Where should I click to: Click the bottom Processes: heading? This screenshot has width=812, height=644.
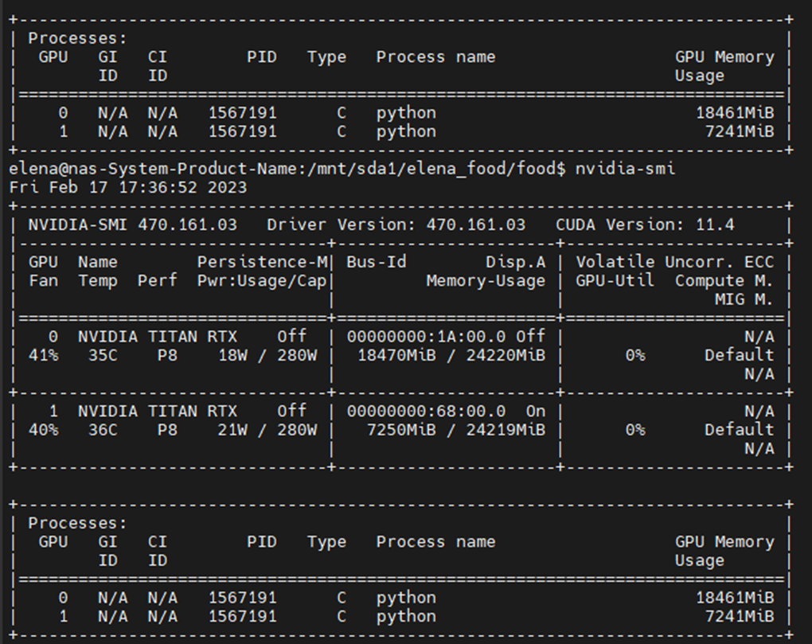[77, 523]
